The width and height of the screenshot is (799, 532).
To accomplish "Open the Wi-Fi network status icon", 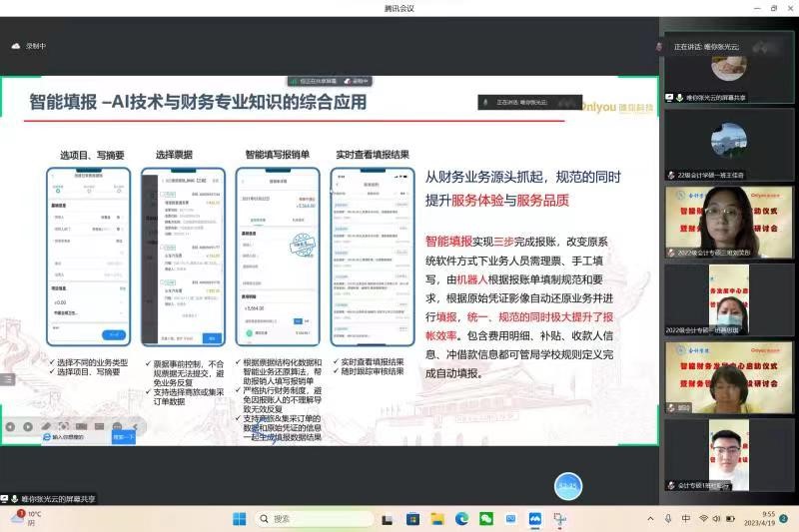I will click(x=703, y=519).
